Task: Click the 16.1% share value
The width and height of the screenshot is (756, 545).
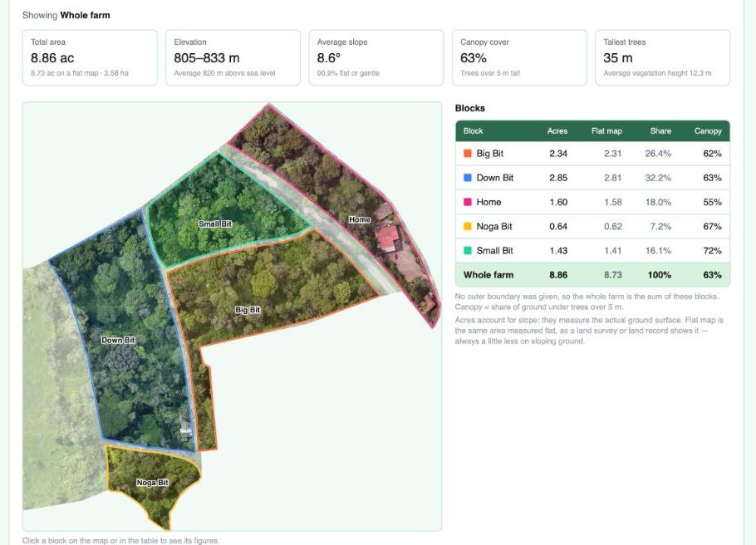Action: [x=658, y=250]
